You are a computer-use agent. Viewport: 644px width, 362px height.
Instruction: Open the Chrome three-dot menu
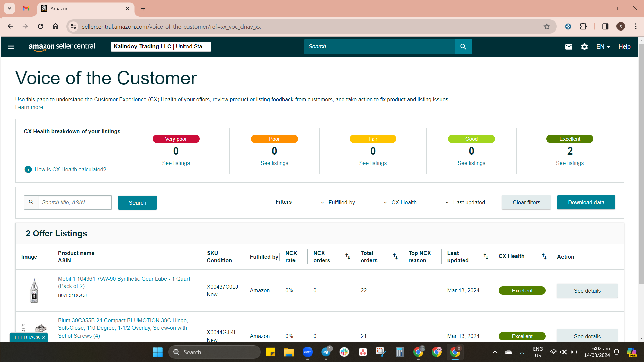[x=636, y=26]
